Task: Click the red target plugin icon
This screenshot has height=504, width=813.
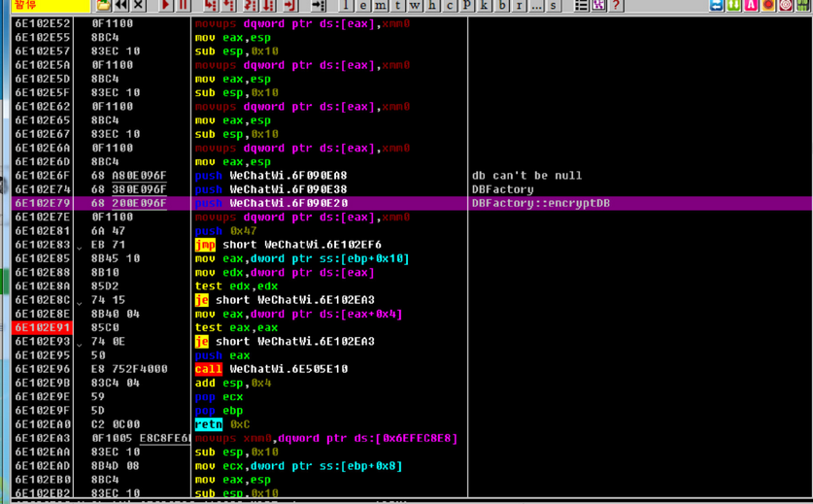Action: coord(786,5)
